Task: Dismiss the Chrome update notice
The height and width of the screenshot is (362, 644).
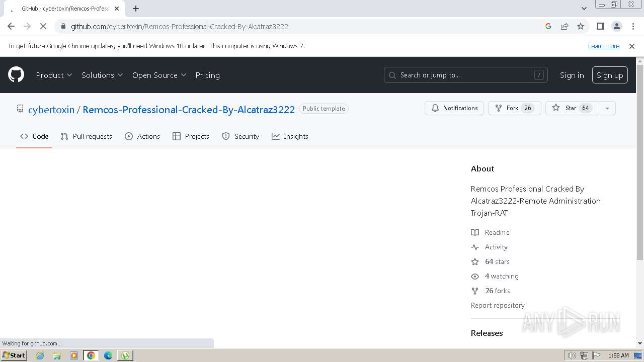Action: click(x=632, y=46)
